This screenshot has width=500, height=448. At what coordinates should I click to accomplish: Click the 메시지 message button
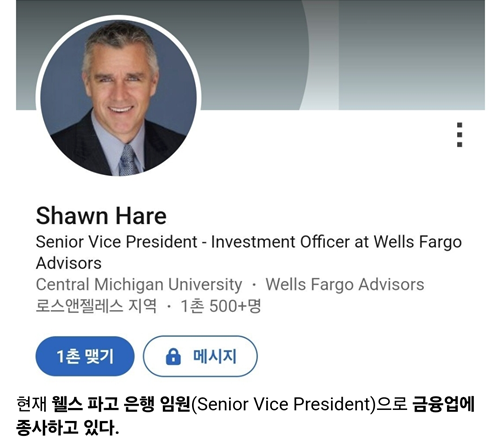tap(200, 356)
